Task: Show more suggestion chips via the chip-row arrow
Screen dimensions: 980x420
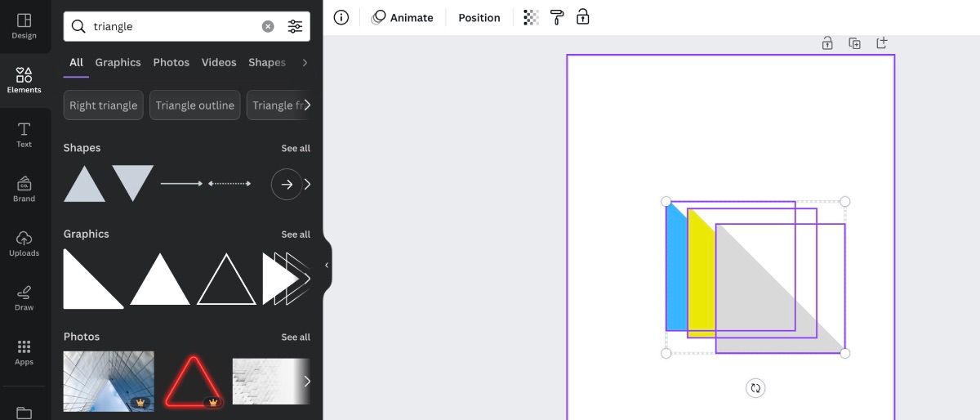Action: (307, 105)
